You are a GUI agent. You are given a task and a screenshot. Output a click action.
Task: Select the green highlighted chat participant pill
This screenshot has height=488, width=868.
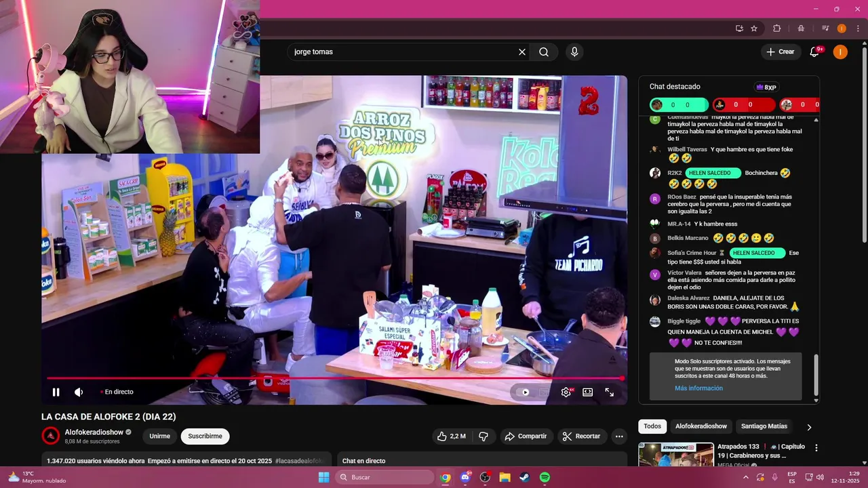pyautogui.click(x=679, y=104)
